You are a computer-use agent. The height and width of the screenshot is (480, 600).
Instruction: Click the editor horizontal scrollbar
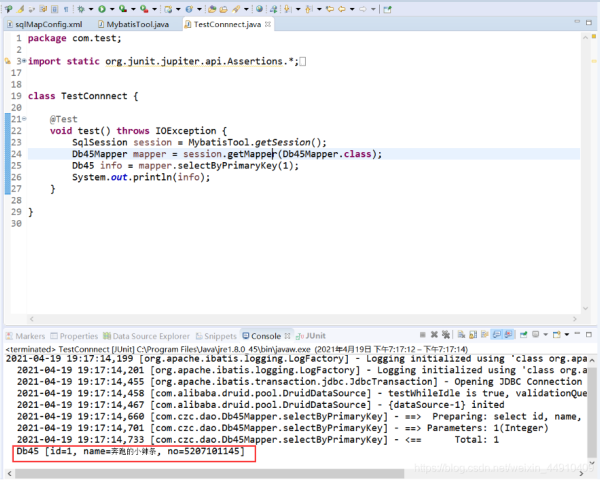click(x=303, y=319)
